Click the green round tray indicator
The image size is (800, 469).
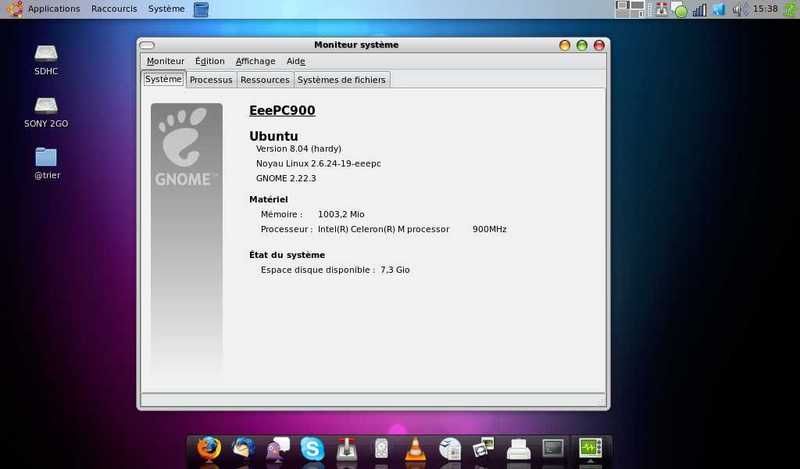tap(680, 10)
